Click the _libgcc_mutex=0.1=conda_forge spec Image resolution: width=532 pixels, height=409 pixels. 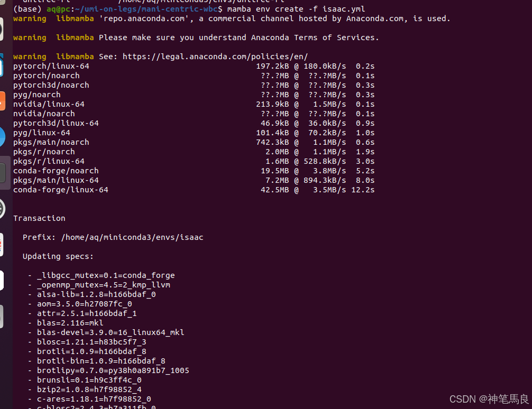(x=106, y=275)
